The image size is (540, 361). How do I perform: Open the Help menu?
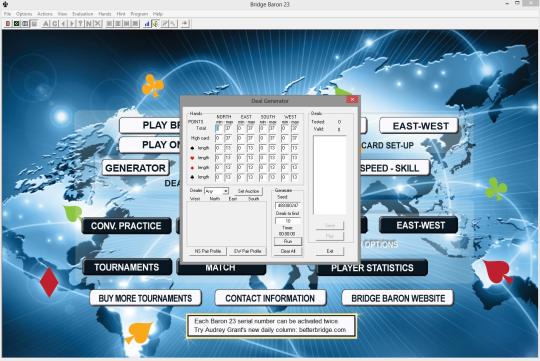coord(158,14)
